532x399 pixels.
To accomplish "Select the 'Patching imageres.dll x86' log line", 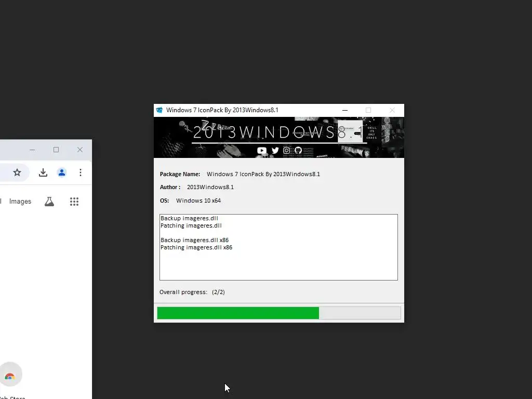I will (196, 247).
